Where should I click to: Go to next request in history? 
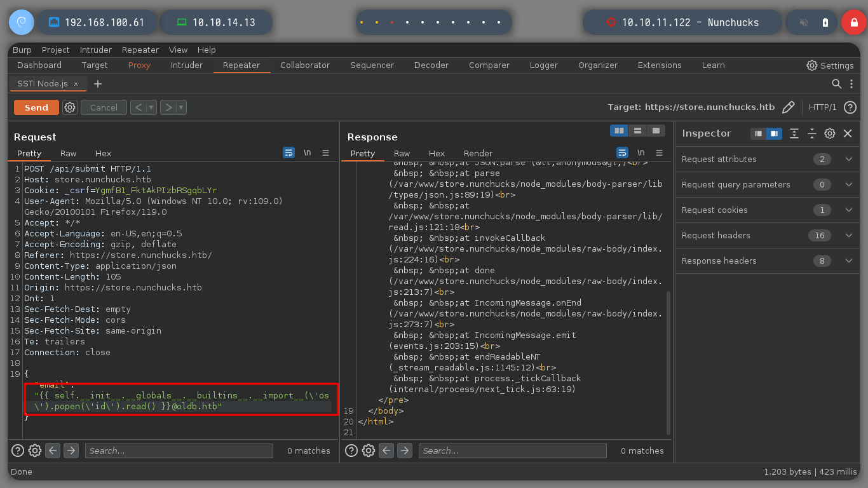pos(168,107)
